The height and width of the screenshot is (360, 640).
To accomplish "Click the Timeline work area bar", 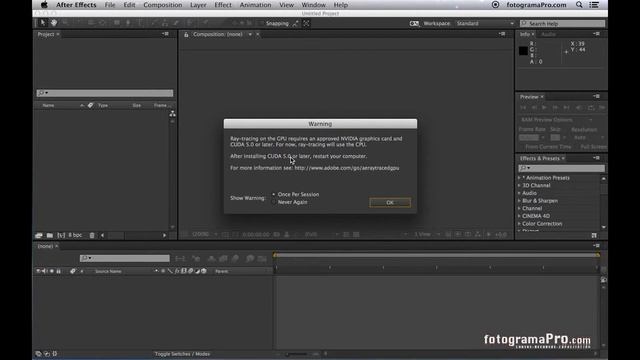I will tap(437, 256).
